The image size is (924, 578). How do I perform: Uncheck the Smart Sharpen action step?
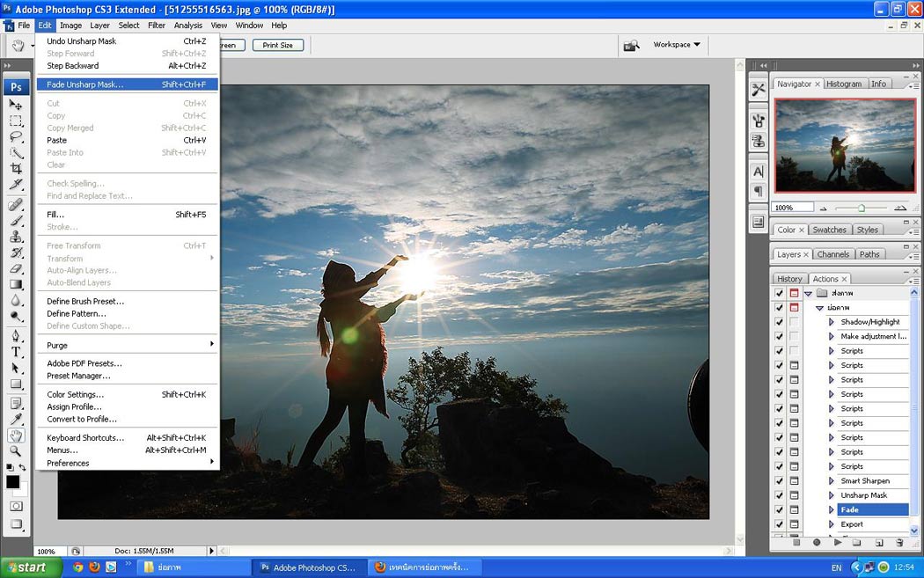coord(779,481)
